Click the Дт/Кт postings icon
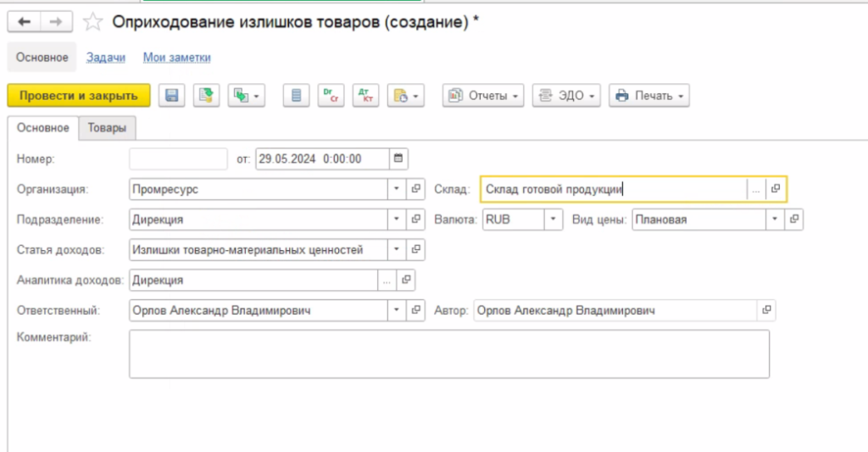868x452 pixels. pos(364,96)
